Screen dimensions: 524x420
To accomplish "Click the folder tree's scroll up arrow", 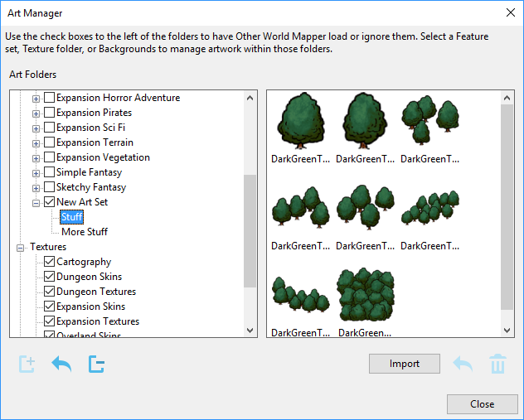I will [250, 98].
